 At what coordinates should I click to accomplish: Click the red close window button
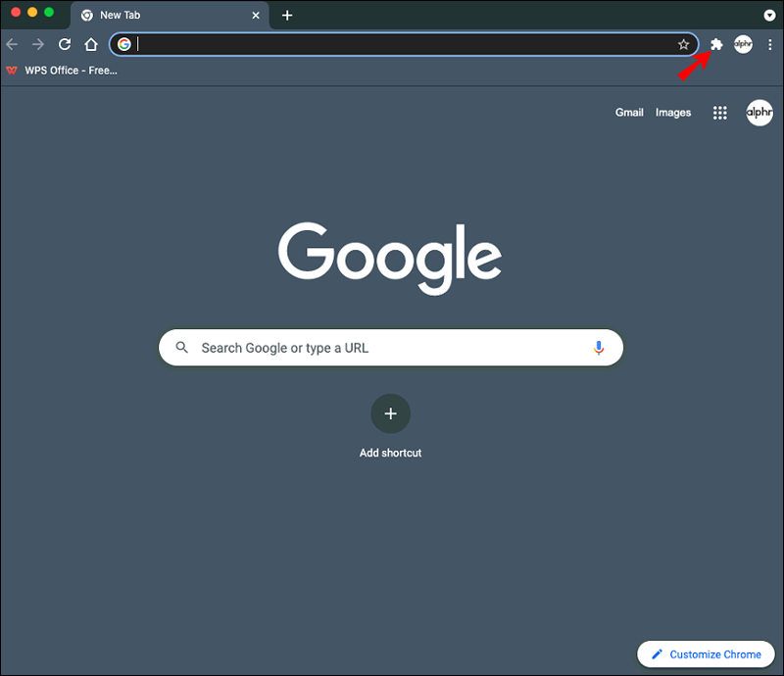pyautogui.click(x=16, y=13)
